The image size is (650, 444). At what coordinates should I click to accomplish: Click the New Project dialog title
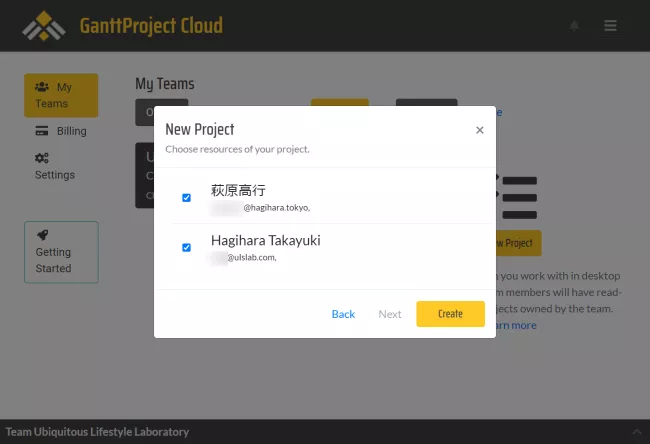[x=200, y=129]
